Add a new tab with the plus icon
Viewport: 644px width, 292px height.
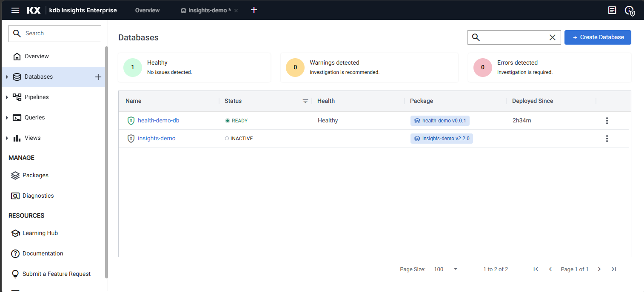click(x=254, y=10)
